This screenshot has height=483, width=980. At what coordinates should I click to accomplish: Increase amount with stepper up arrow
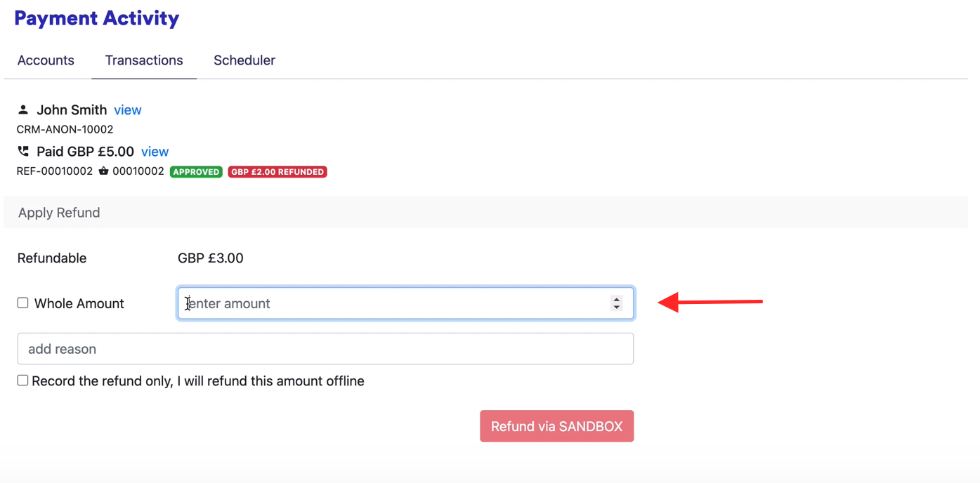click(x=617, y=299)
